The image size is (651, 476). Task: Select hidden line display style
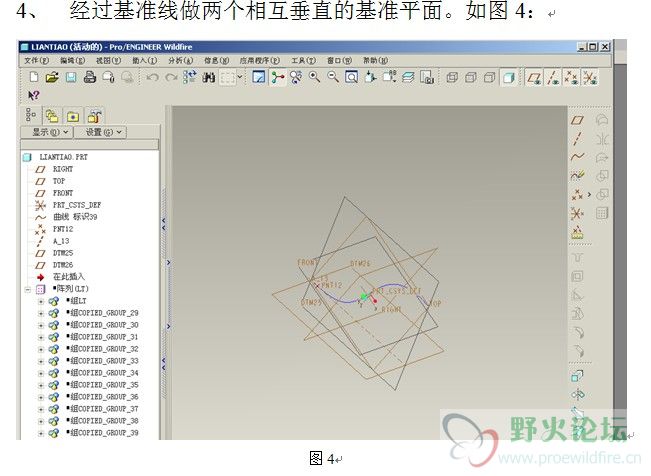point(470,77)
